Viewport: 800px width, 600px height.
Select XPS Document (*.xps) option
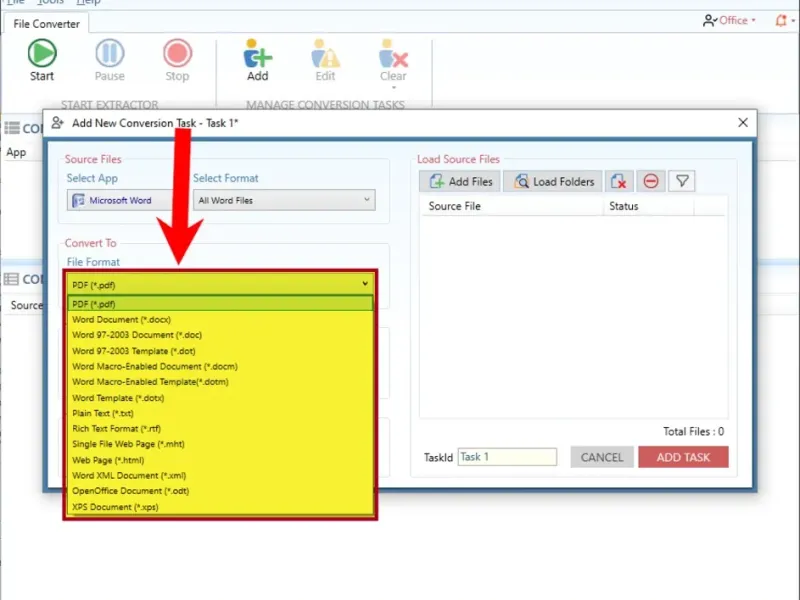pos(220,507)
